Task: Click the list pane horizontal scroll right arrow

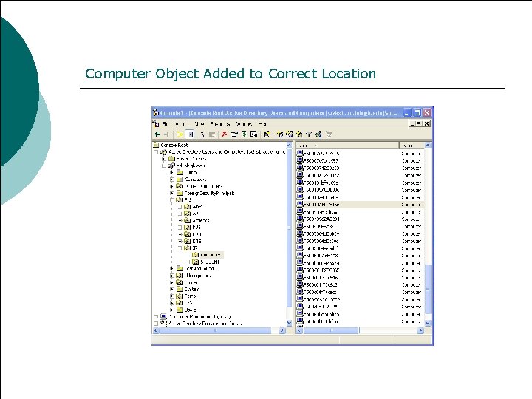Action: (x=420, y=330)
